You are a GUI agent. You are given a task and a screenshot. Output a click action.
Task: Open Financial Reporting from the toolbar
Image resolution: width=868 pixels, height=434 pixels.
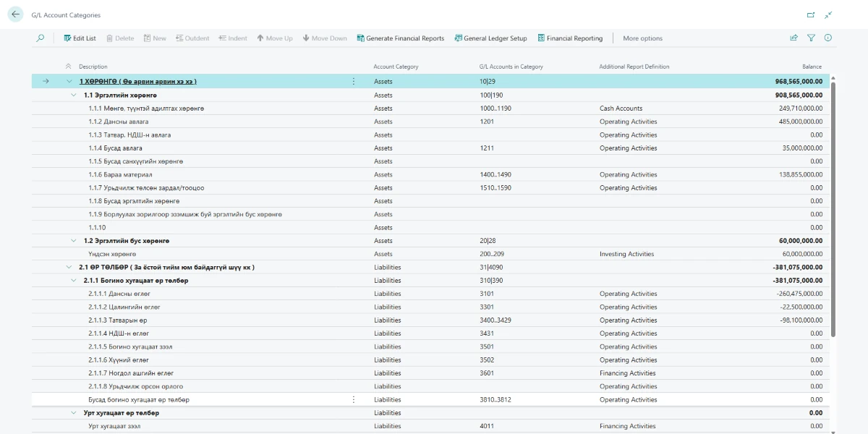[571, 38]
